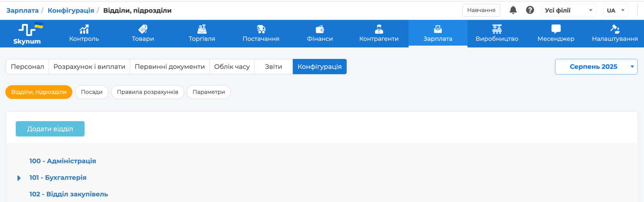Open the Товари tag icon
Screen dimensions: 644x202
point(143,29)
